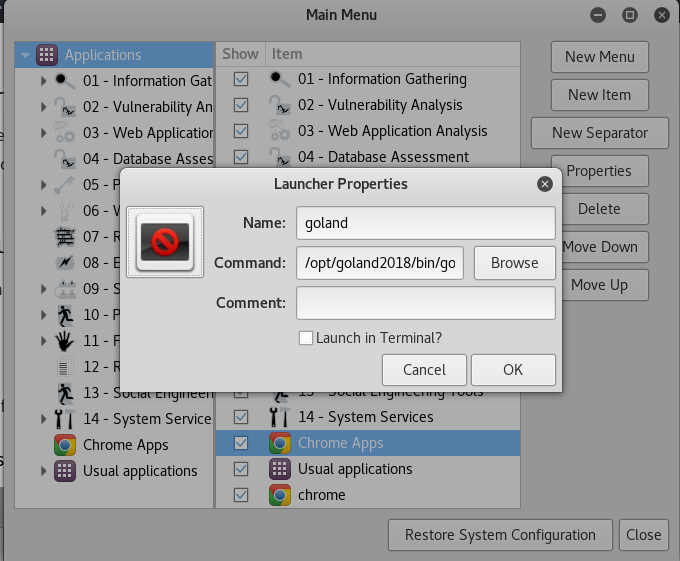Click the 13 Social Engineering icon in tree

pyautogui.click(x=65, y=393)
